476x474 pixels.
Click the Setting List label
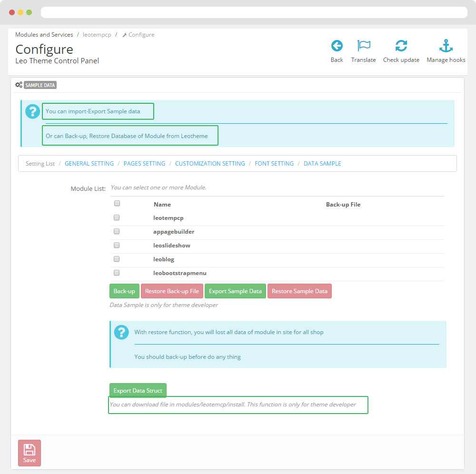pyautogui.click(x=40, y=164)
